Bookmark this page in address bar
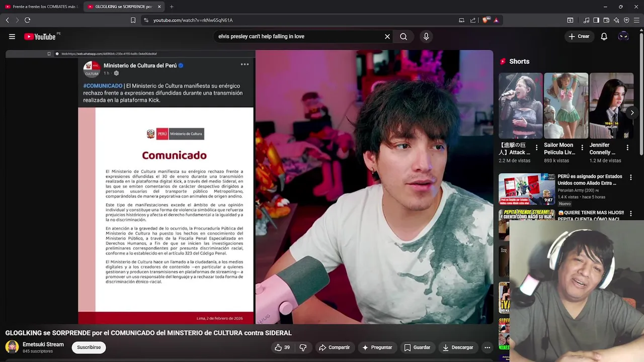 tap(133, 20)
